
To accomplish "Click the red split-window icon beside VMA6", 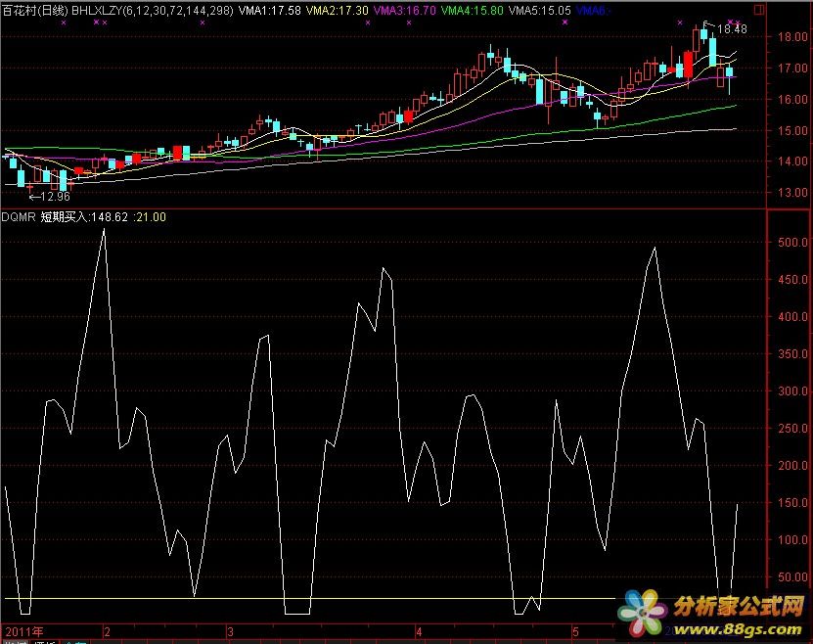I will 759,10.
